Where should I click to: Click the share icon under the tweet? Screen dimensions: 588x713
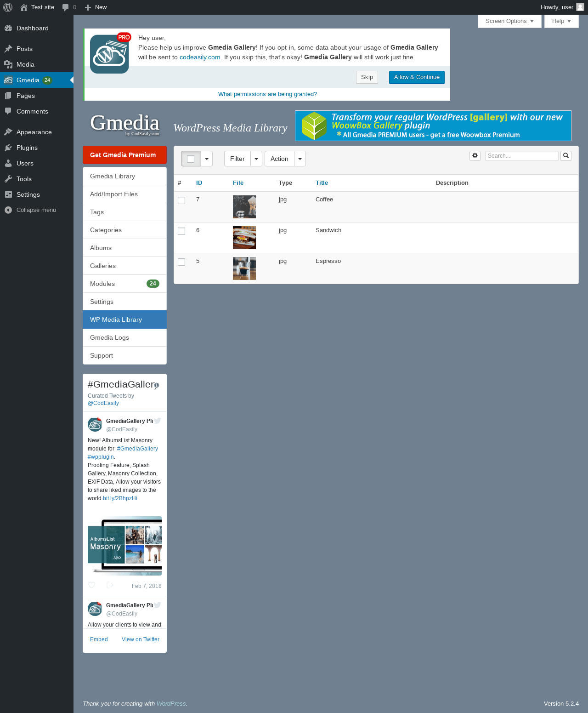tap(110, 585)
